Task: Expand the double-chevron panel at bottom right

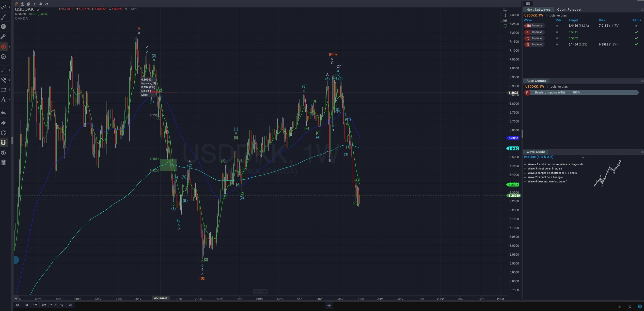Action: [x=630, y=306]
